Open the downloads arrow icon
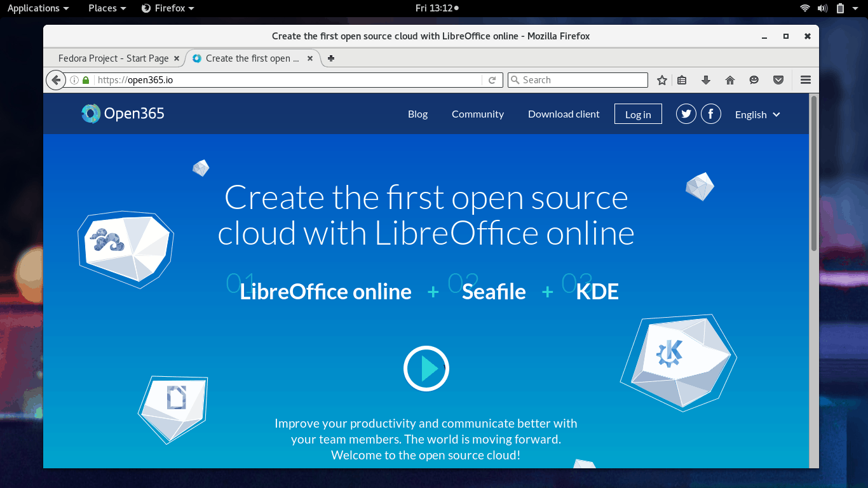This screenshot has width=868, height=488. [x=705, y=80]
